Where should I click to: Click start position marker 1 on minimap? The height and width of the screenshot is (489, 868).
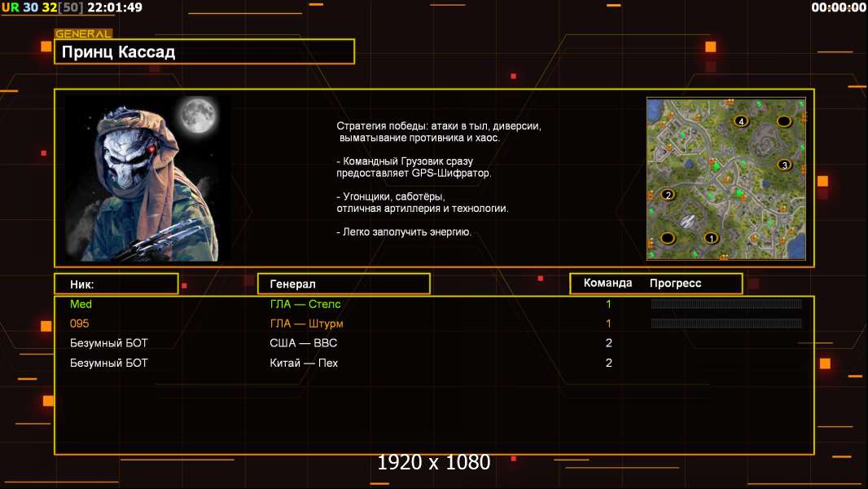tap(711, 238)
